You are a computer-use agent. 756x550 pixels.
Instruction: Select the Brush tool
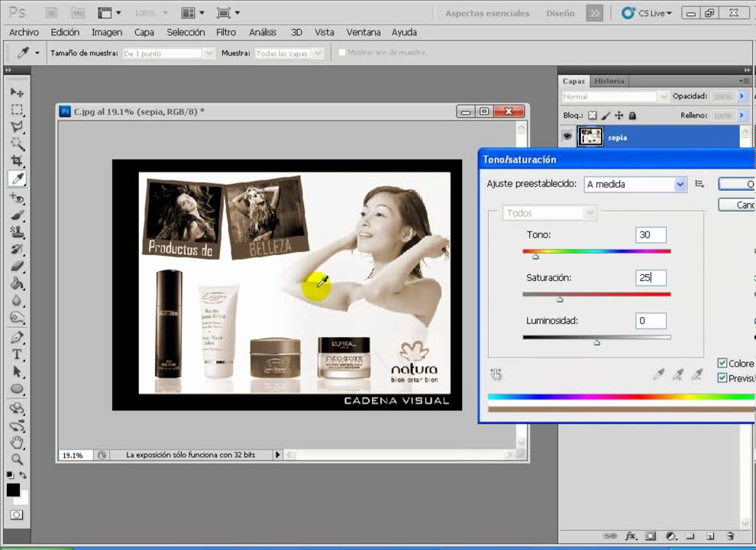(17, 215)
